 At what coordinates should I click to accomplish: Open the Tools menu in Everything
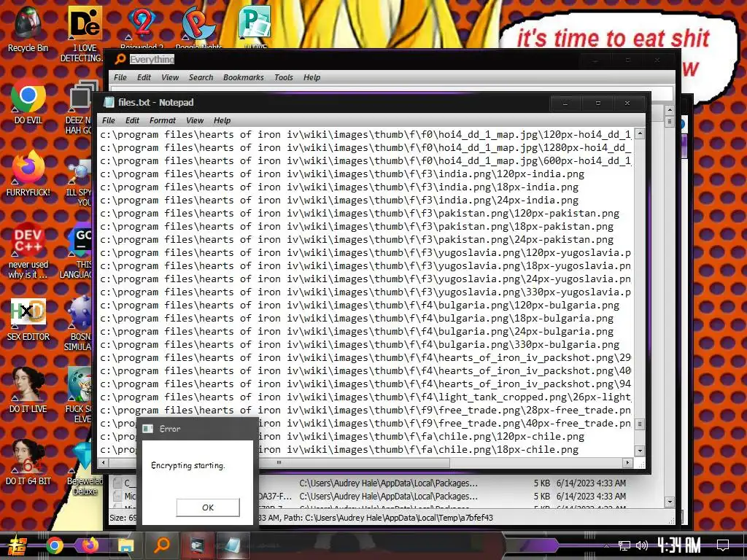coord(284,77)
